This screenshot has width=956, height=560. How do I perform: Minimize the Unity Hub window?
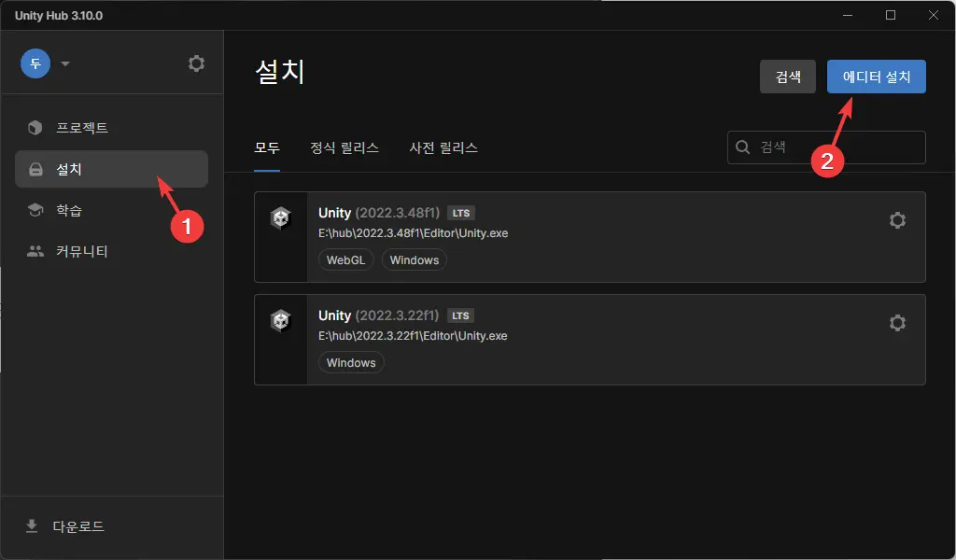click(x=848, y=15)
